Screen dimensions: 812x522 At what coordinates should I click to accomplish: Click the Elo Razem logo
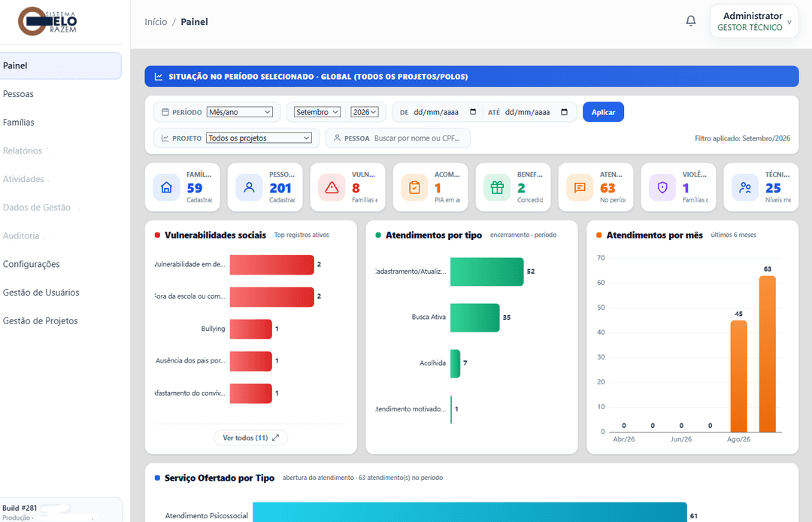(x=47, y=21)
